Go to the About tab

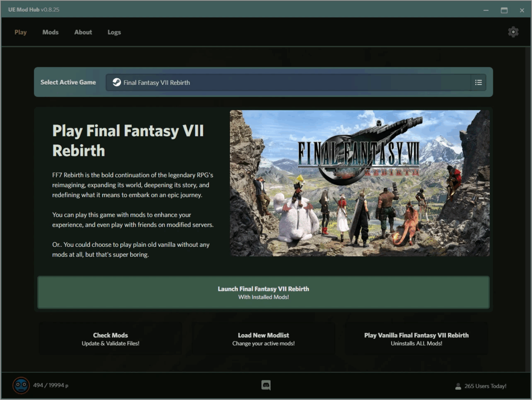(83, 32)
